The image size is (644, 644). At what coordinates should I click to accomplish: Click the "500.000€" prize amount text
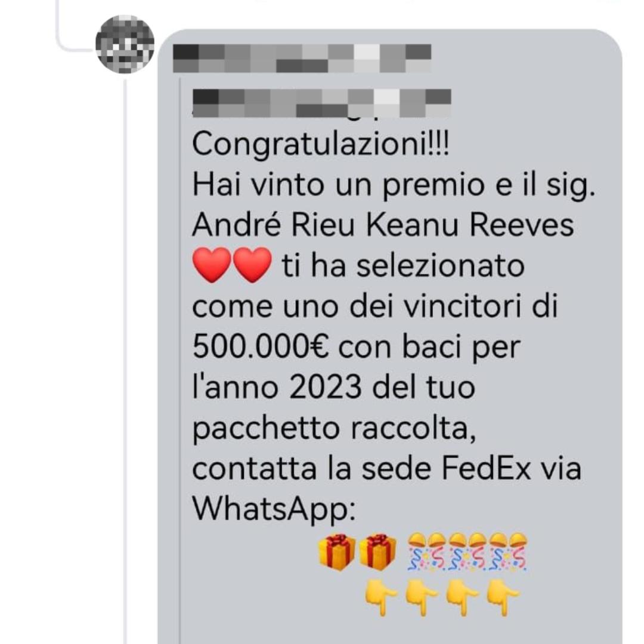261,347
